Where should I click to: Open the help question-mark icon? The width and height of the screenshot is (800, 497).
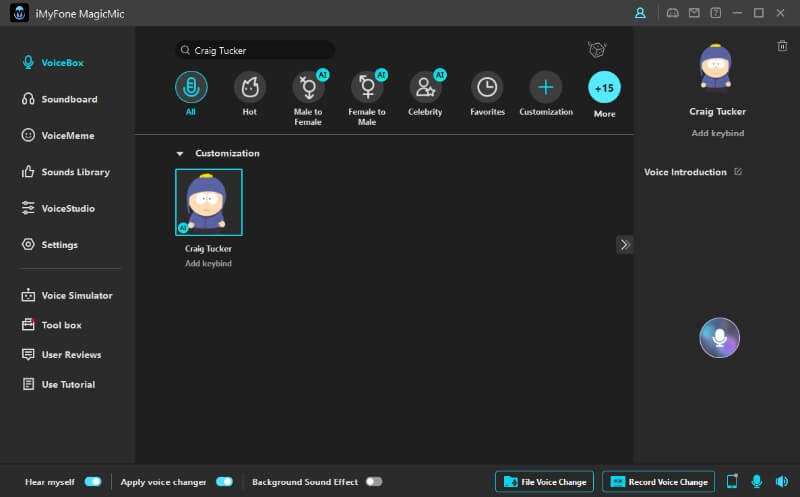[715, 13]
